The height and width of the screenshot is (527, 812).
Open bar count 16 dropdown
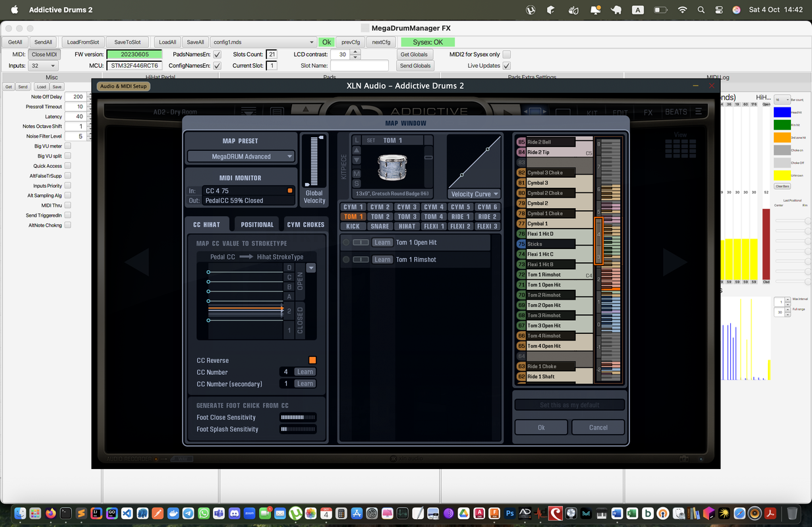(x=782, y=100)
